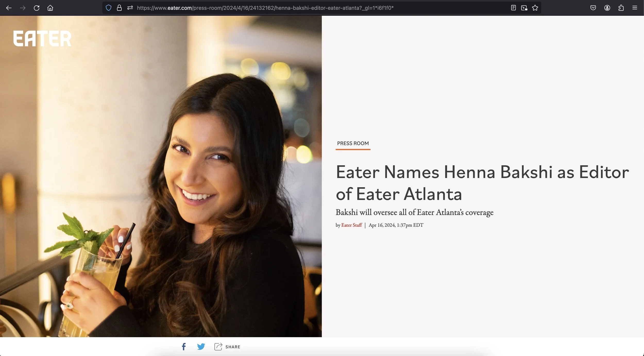
Task: Open reader view for the article
Action: click(x=513, y=8)
